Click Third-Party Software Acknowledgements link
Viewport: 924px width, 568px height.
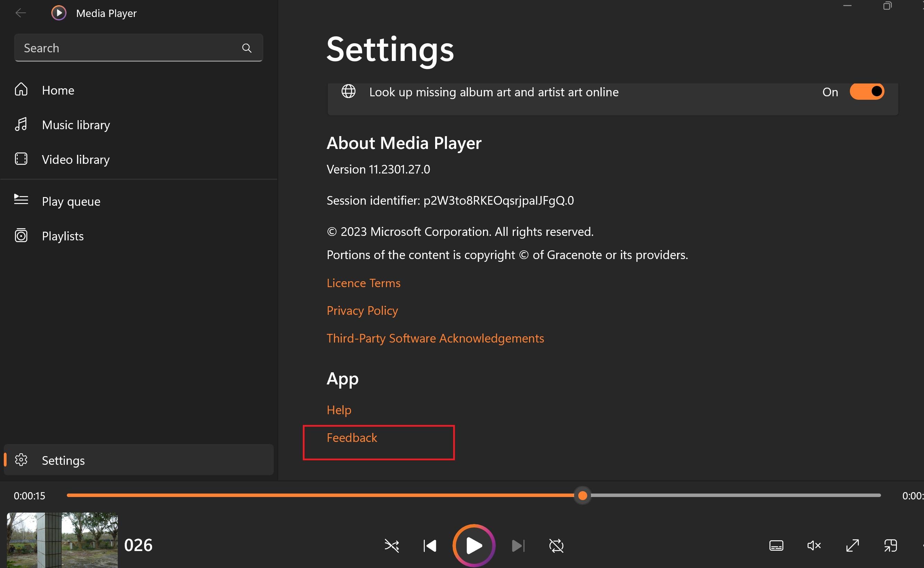[x=435, y=338]
